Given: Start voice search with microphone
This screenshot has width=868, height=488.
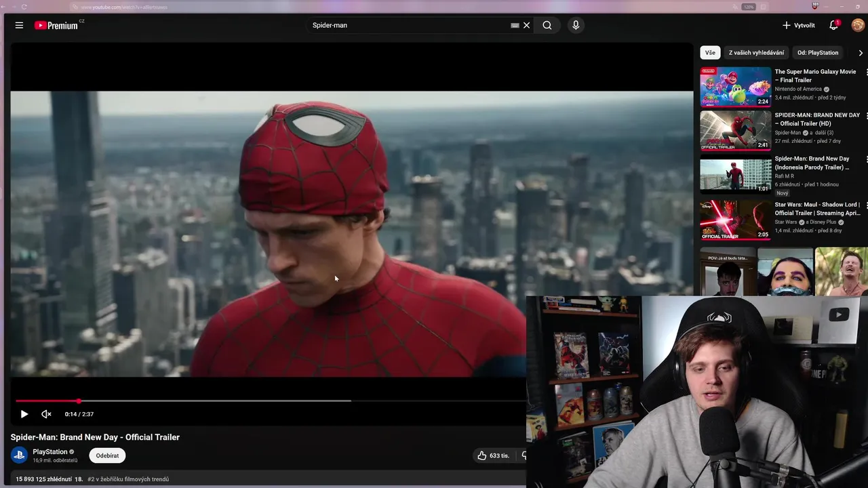Looking at the screenshot, I should coord(576,25).
